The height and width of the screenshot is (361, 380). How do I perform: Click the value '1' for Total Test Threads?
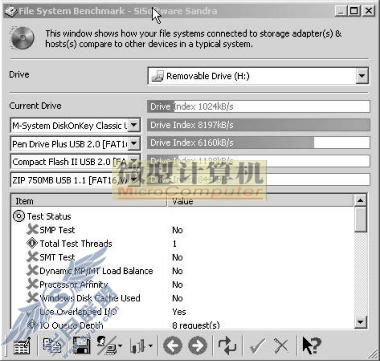click(x=174, y=244)
